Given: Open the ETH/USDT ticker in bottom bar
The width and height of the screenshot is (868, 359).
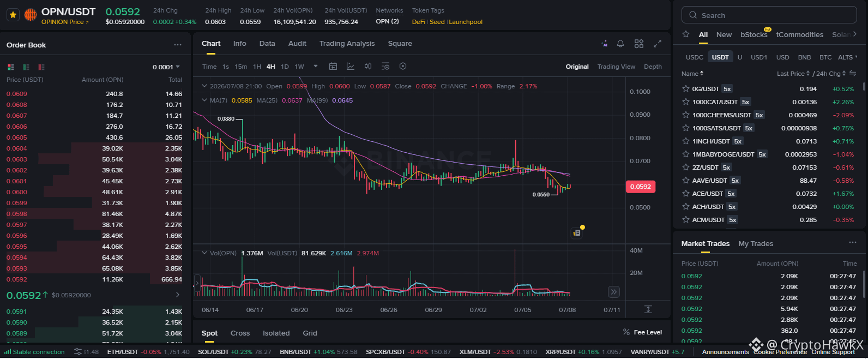Looking at the screenshot, I should click(x=148, y=352).
